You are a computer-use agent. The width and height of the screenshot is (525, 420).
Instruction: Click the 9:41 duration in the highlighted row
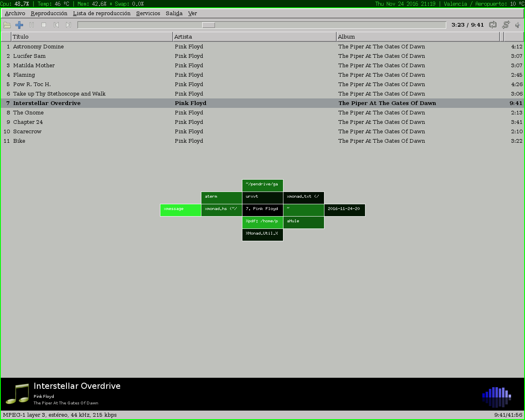coord(516,103)
